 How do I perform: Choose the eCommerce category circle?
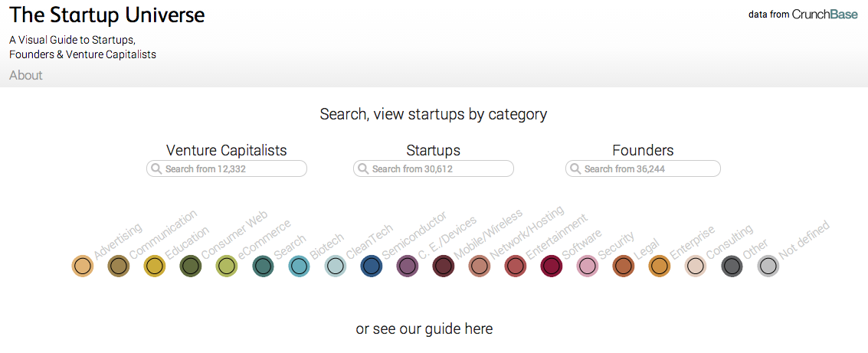pyautogui.click(x=227, y=266)
